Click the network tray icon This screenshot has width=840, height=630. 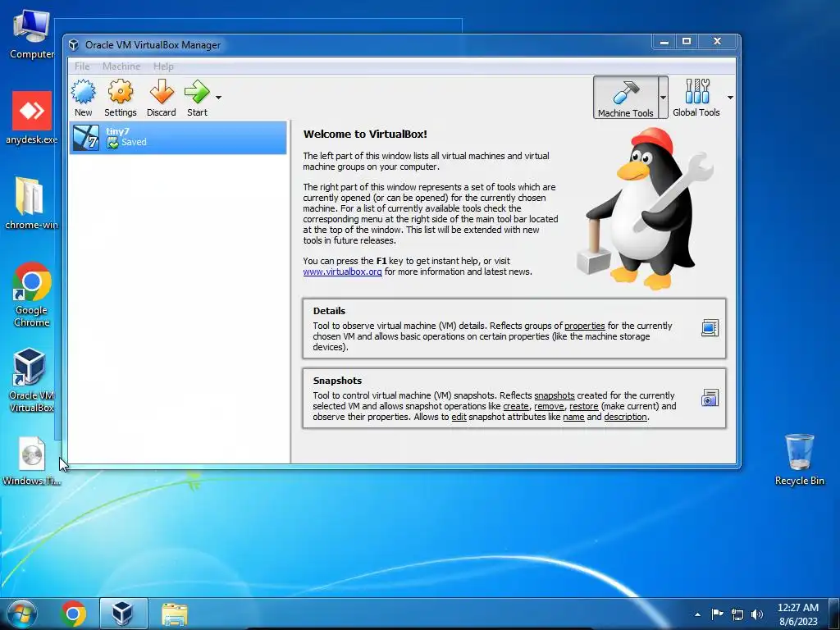click(x=737, y=614)
